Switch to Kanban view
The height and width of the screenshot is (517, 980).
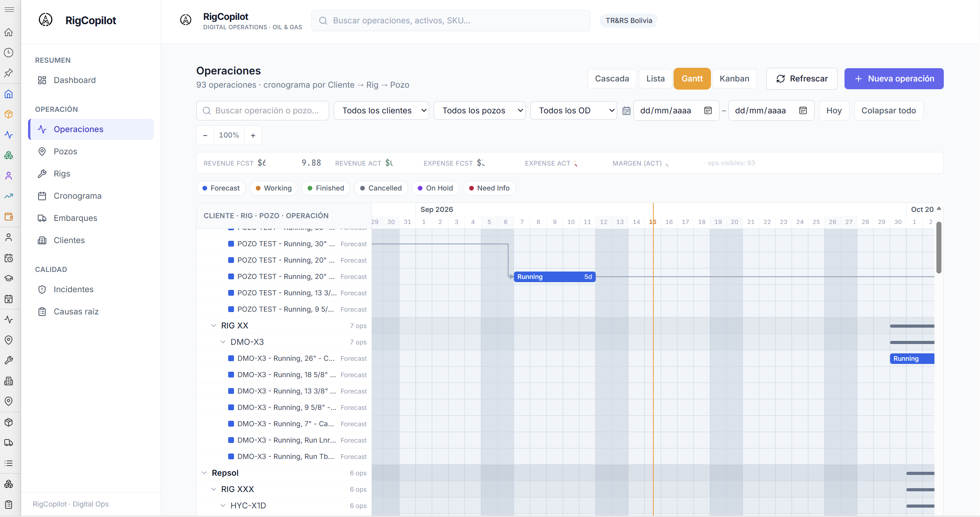point(734,79)
